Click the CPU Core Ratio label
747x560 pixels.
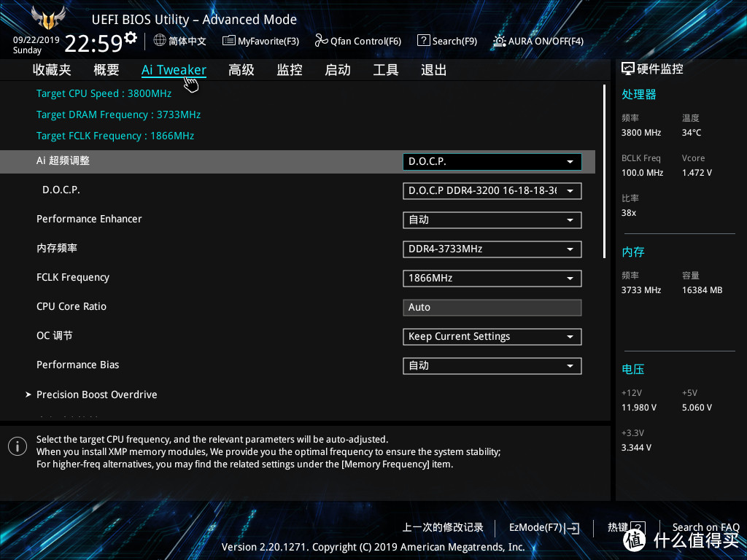point(71,306)
